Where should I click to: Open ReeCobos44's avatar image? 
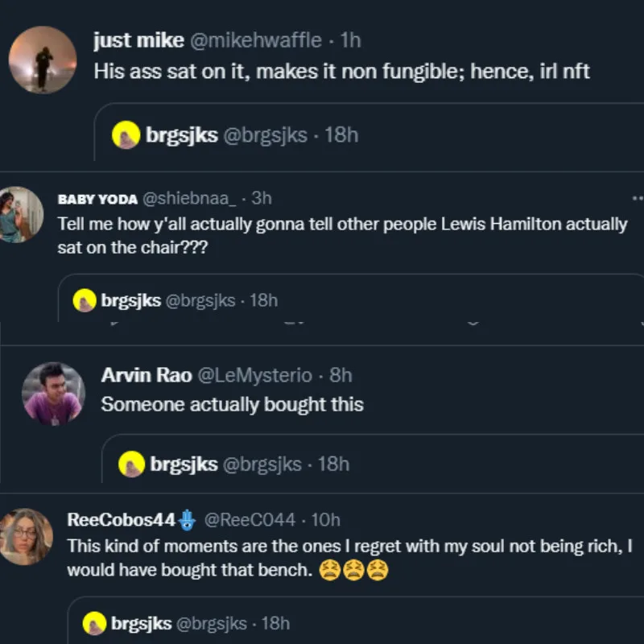(27, 536)
